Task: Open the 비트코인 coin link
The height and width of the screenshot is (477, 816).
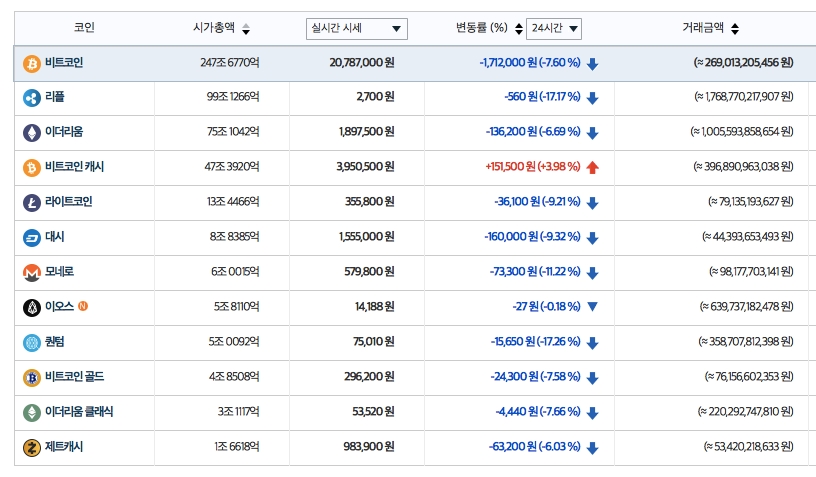Action: pyautogui.click(x=63, y=62)
